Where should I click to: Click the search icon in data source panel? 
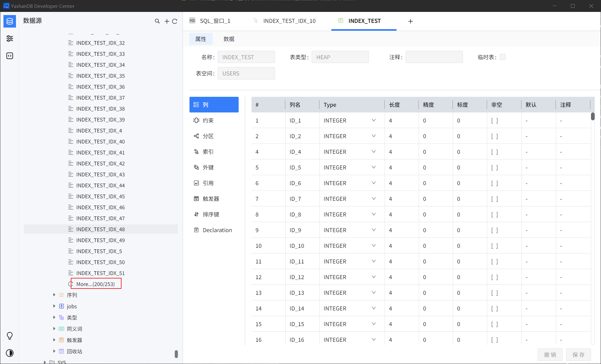pos(157,21)
